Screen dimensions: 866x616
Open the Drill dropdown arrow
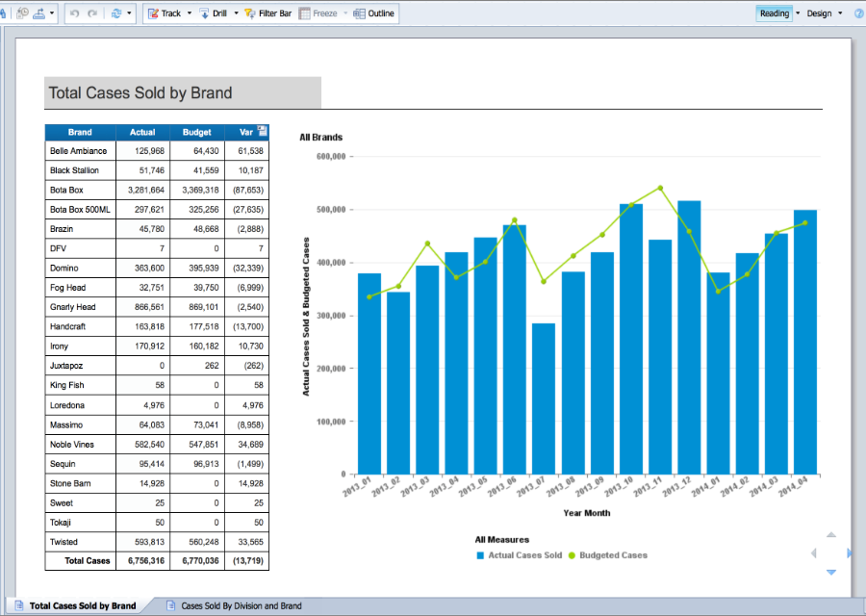[x=236, y=13]
